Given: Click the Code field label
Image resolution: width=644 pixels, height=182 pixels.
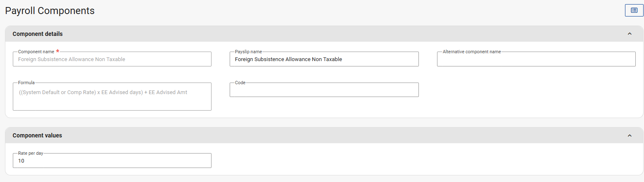Looking at the screenshot, I should point(240,83).
